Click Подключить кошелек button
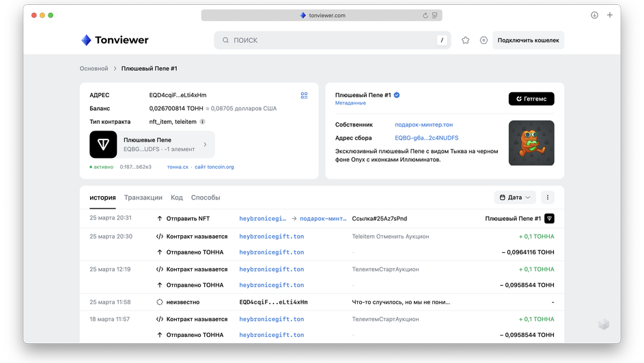The width and height of the screenshot is (644, 363). pyautogui.click(x=528, y=40)
